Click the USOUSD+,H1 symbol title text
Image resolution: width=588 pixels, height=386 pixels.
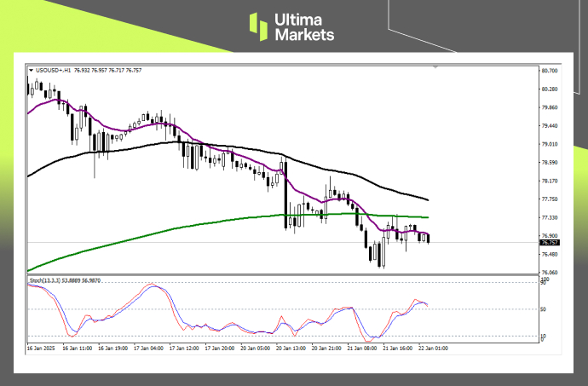point(53,70)
